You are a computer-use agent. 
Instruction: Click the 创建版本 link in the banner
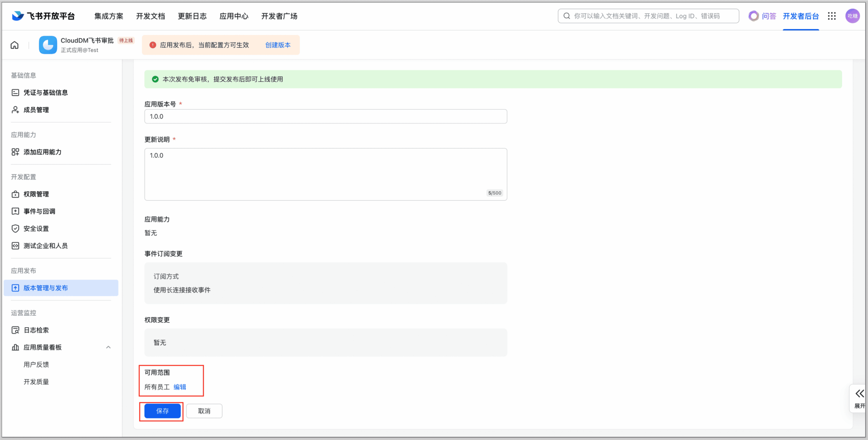click(x=278, y=45)
